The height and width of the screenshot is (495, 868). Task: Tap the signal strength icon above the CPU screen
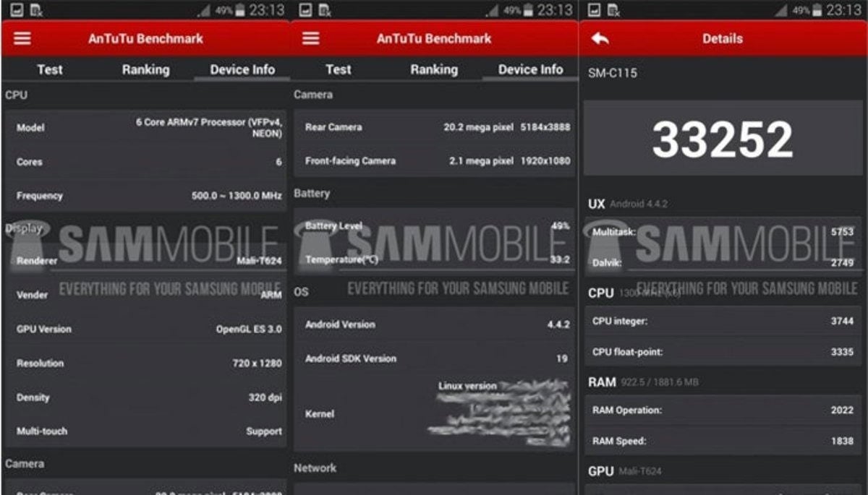tap(204, 11)
